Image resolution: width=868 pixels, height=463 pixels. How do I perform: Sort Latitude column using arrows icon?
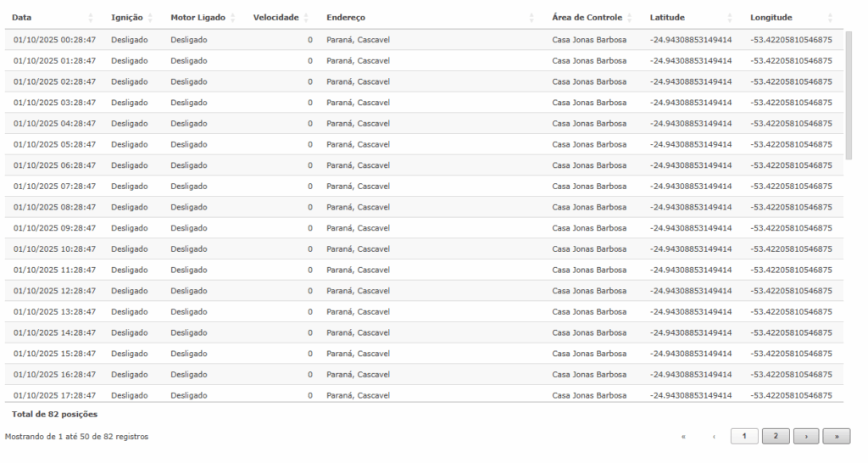pos(730,18)
